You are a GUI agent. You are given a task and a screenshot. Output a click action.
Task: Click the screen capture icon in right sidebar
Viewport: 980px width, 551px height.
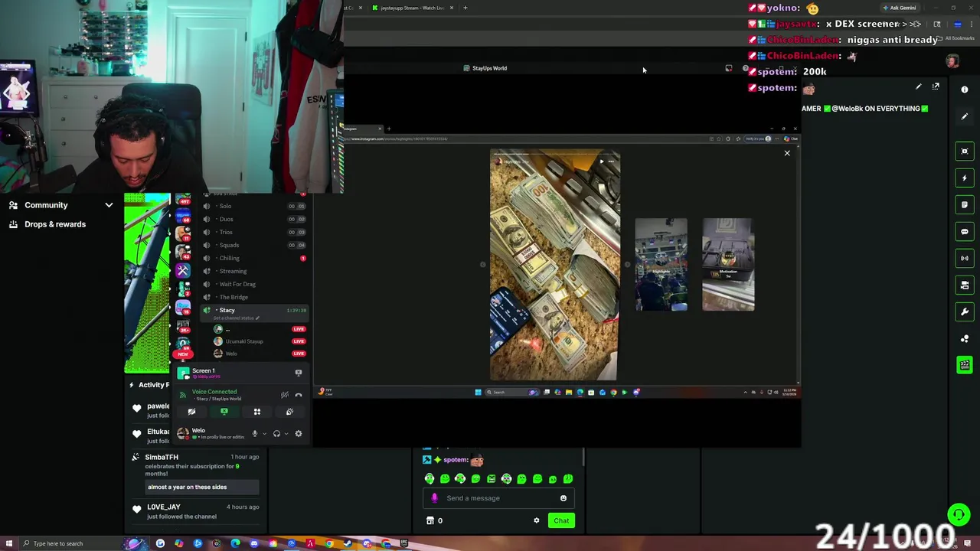(965, 151)
